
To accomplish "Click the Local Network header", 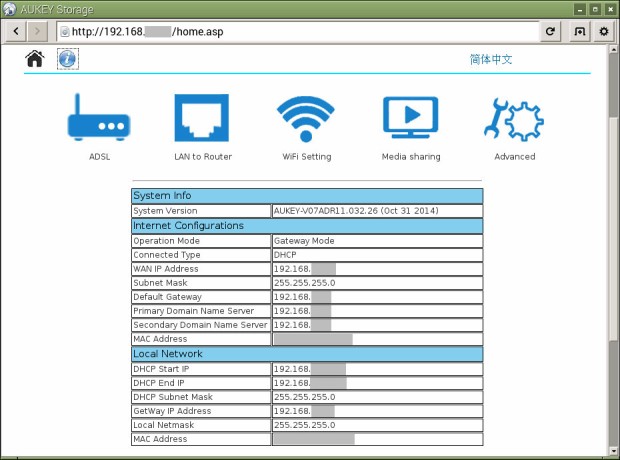I will click(307, 354).
